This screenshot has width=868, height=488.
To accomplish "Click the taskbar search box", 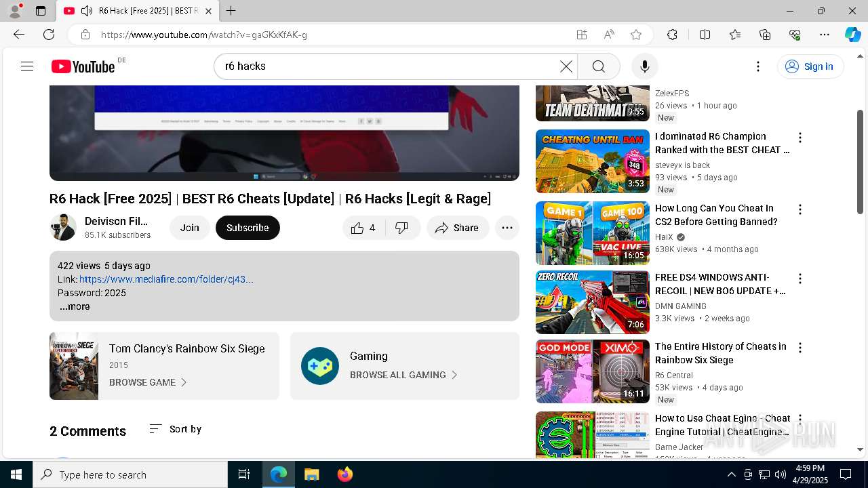I will (x=130, y=474).
